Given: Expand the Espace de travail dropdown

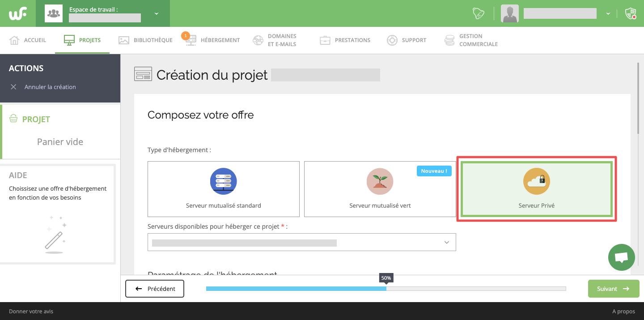Looking at the screenshot, I should pos(157,13).
